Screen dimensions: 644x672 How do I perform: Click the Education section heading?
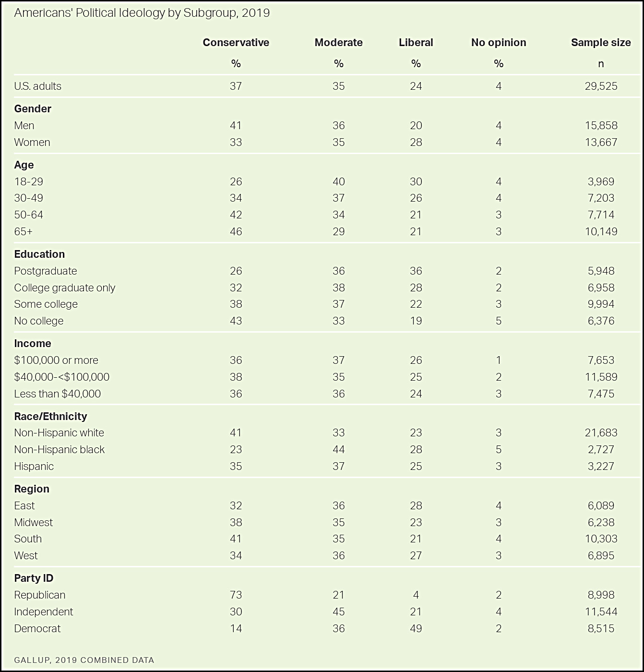[39, 254]
